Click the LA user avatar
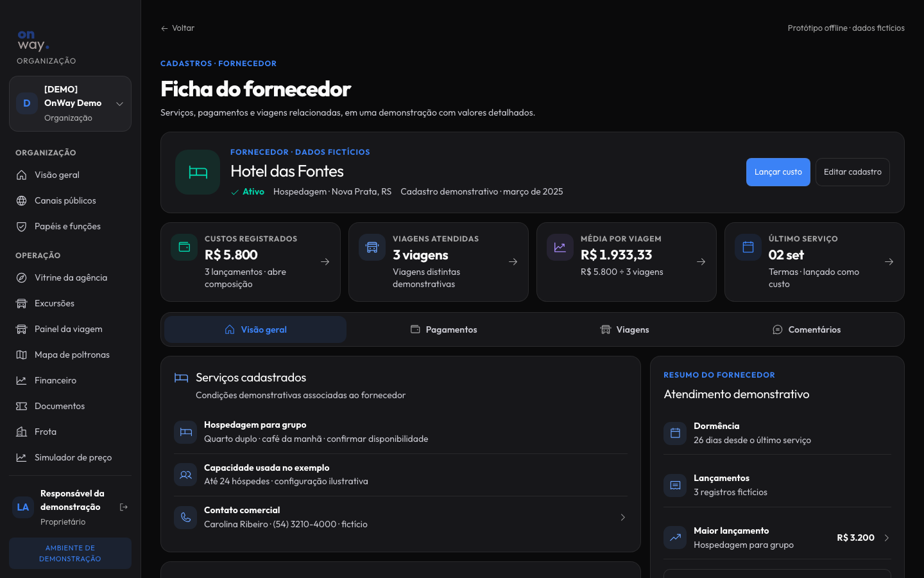Viewport: 924px width, 578px height. [x=23, y=507]
